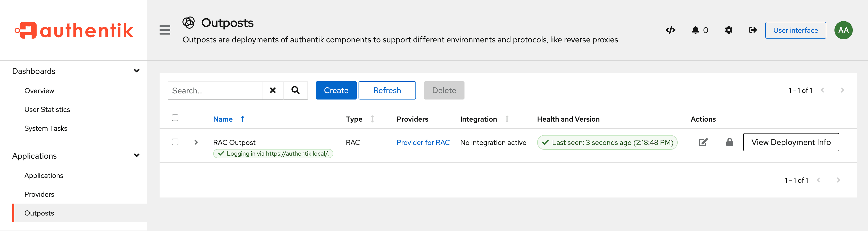Viewport: 868px width, 231px height.
Task: Edit the RAC Outpost with pencil icon
Action: coord(703,142)
